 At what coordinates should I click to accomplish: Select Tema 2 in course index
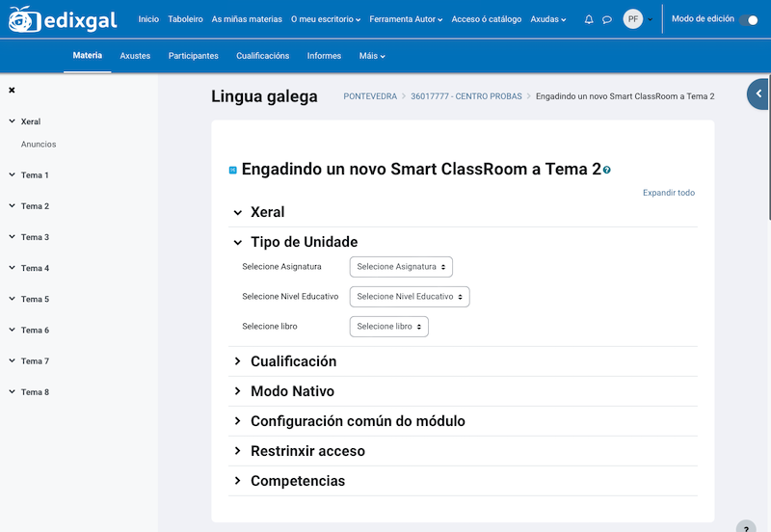tap(35, 206)
